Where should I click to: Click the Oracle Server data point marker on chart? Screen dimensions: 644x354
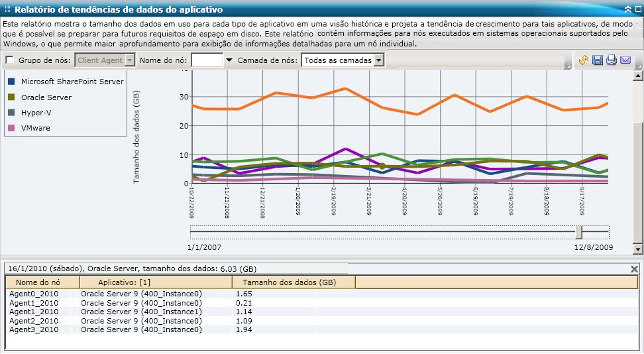tap(382, 166)
